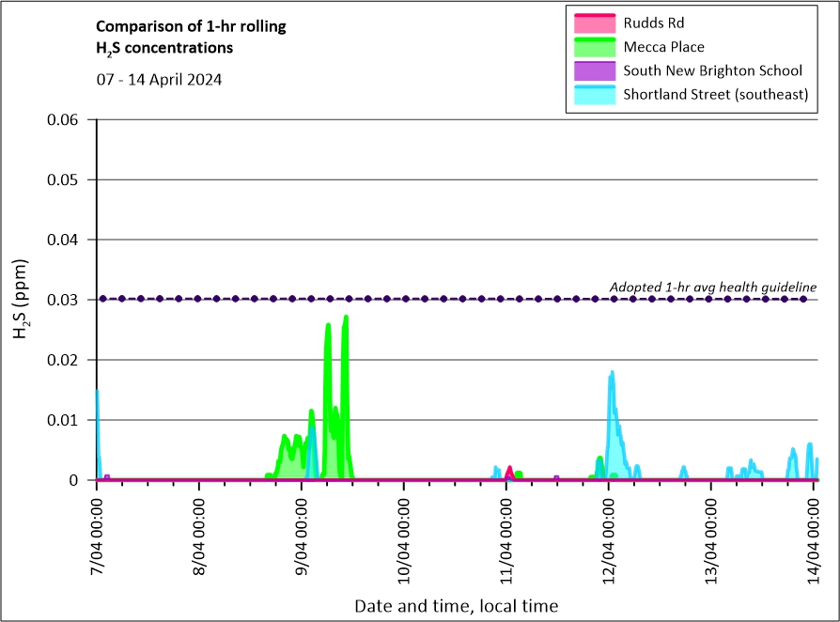Click the tallest green Mecca Place peak

346,319
